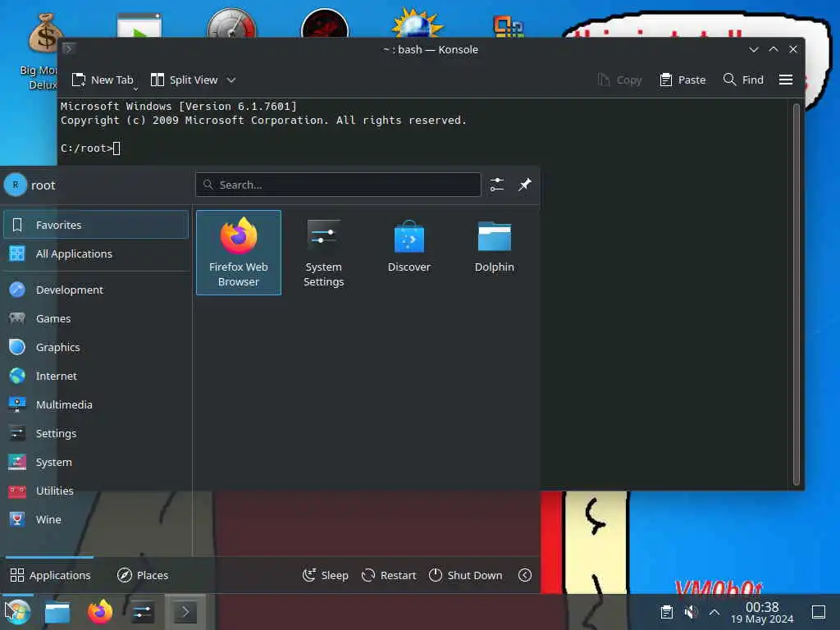Expand hidden system tray icons
Screen dimensions: 840x630
pos(714,612)
